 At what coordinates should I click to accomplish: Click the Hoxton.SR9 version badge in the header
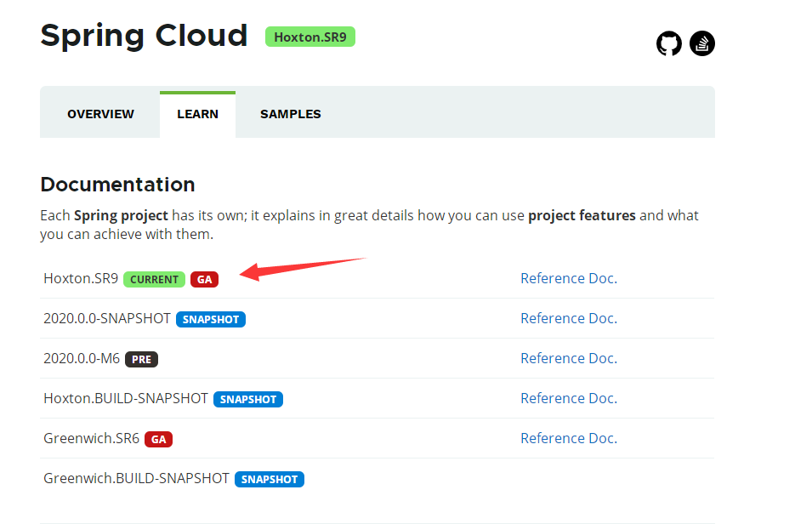point(310,37)
